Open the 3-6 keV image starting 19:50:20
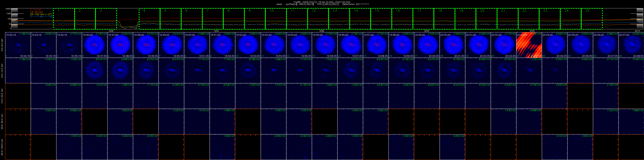 pos(197,45)
